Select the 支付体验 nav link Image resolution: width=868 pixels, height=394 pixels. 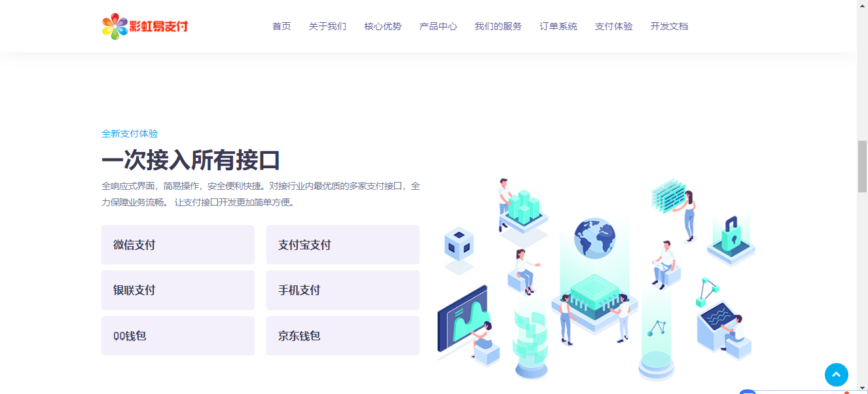point(613,26)
